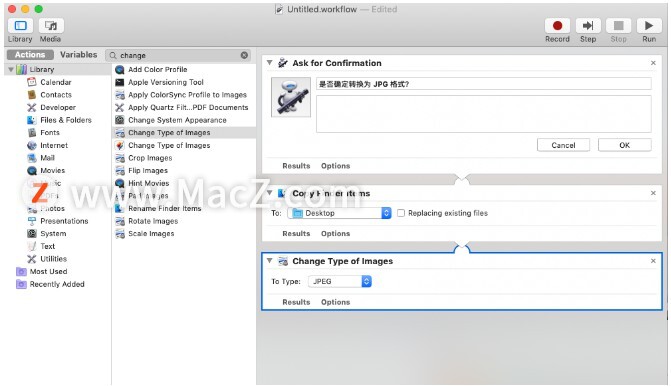671x386 pixels.
Task: Select the Flip Images action
Action: (148, 171)
